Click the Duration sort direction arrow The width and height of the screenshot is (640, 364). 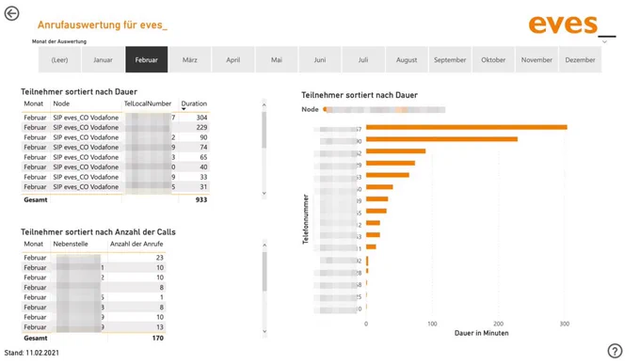tap(184, 109)
